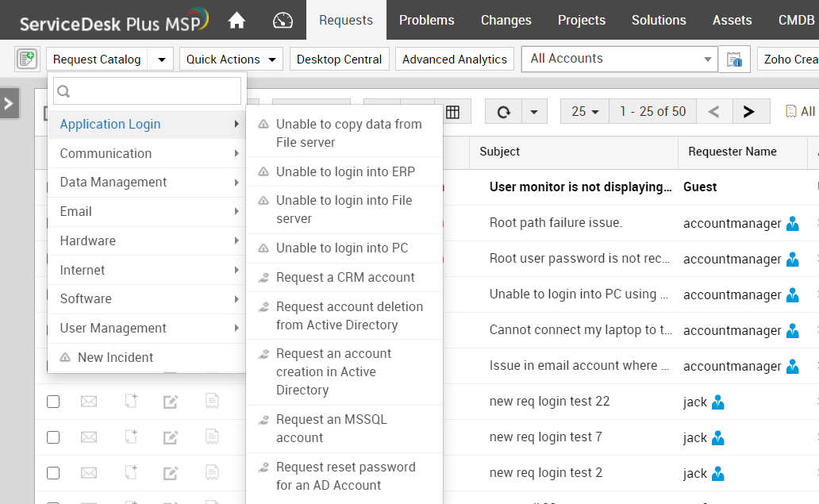
Task: Click the table view grid icon
Action: (452, 112)
